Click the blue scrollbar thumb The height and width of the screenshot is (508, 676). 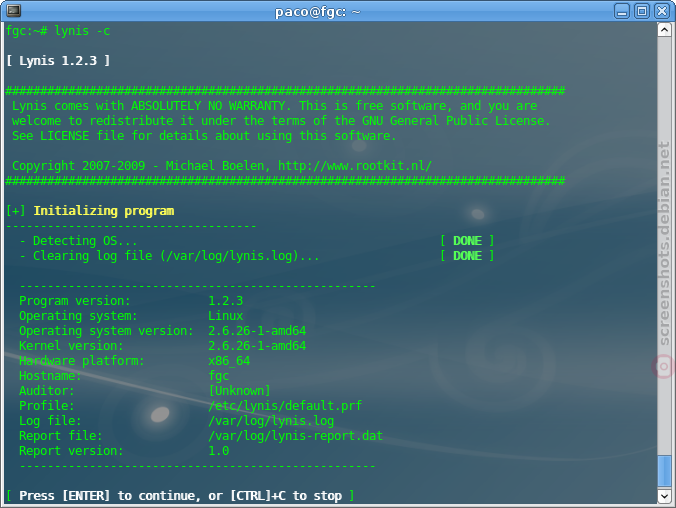tap(664, 471)
